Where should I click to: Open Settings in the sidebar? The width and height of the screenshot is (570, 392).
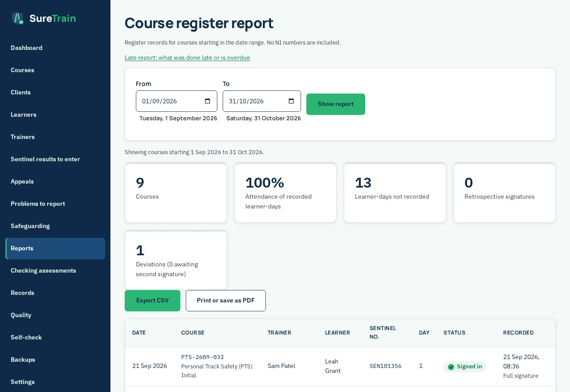55,382
